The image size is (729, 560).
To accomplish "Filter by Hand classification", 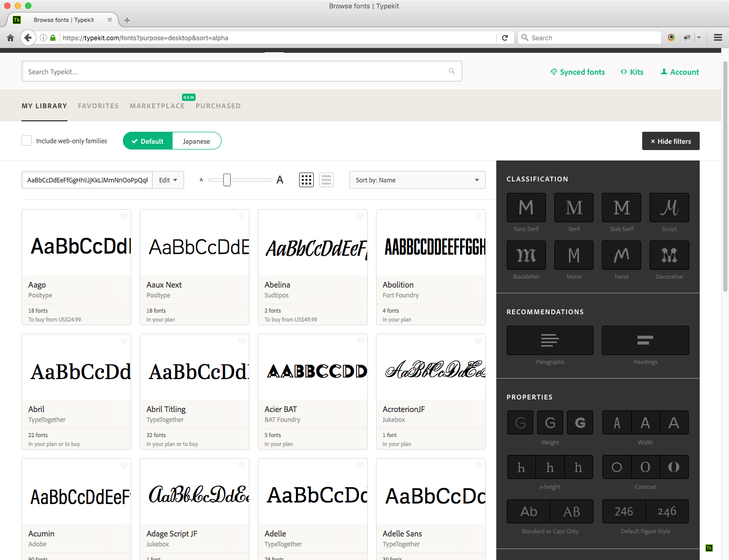I will (x=621, y=255).
